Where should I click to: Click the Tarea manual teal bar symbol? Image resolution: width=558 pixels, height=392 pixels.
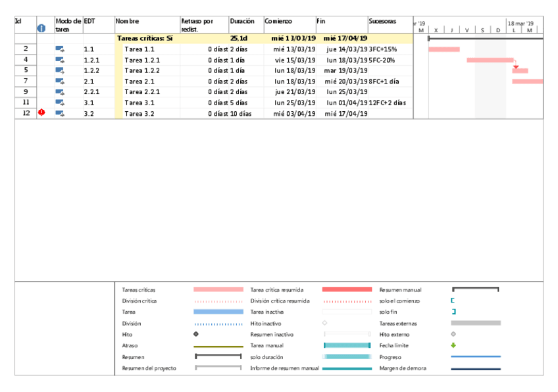pyautogui.click(x=347, y=345)
